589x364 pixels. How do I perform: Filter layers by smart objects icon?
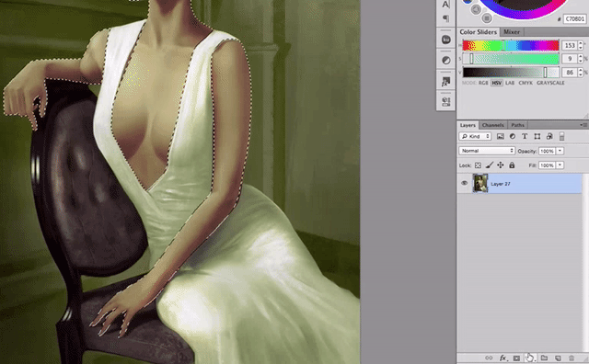(549, 137)
